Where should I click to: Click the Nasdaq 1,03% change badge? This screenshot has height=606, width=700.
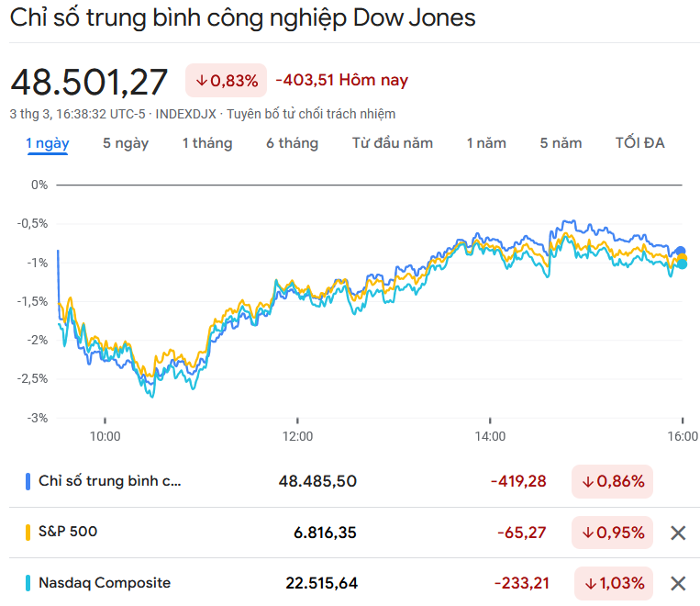tap(614, 583)
